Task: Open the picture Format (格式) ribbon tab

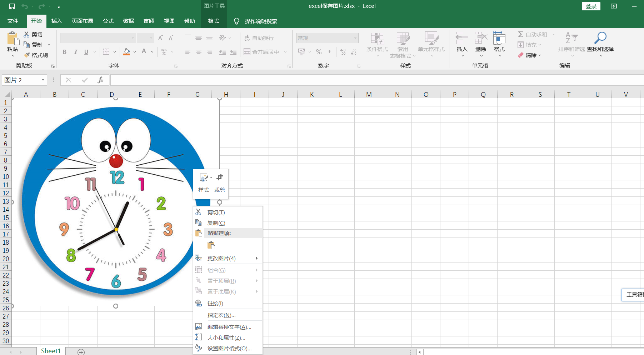Action: [x=214, y=21]
